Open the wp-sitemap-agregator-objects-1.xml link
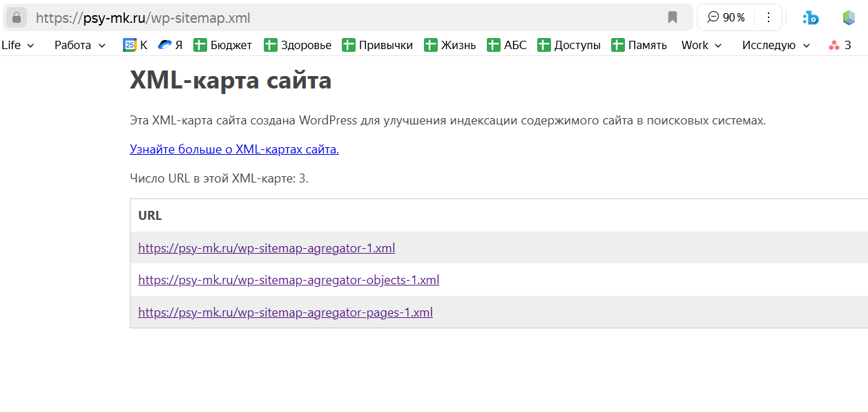Viewport: 868px width, 412px height. coord(289,280)
